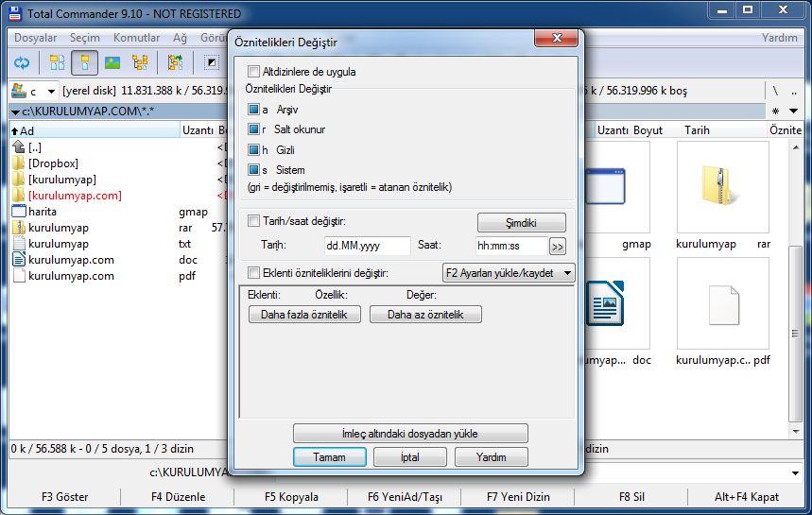
Task: Click the '>>' button next to Saat field
Action: pyautogui.click(x=557, y=247)
